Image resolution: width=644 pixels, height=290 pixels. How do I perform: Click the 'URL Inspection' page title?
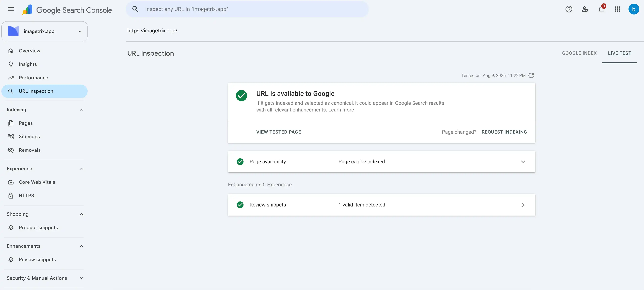[151, 53]
